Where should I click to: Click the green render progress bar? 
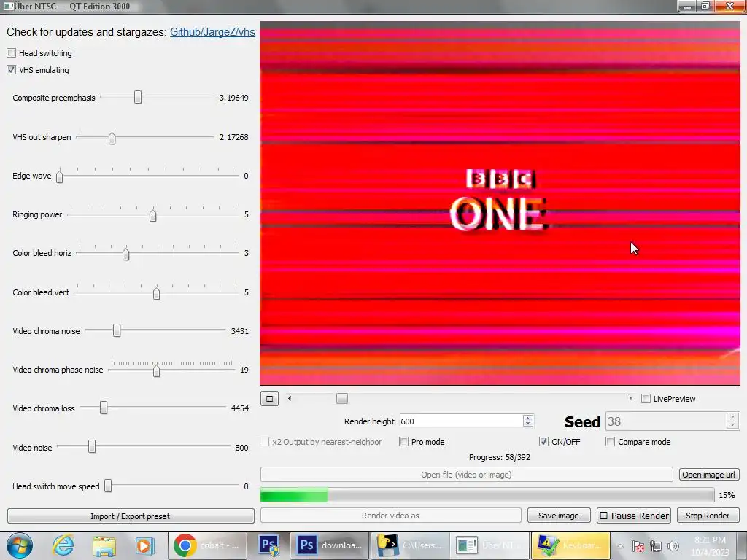487,495
